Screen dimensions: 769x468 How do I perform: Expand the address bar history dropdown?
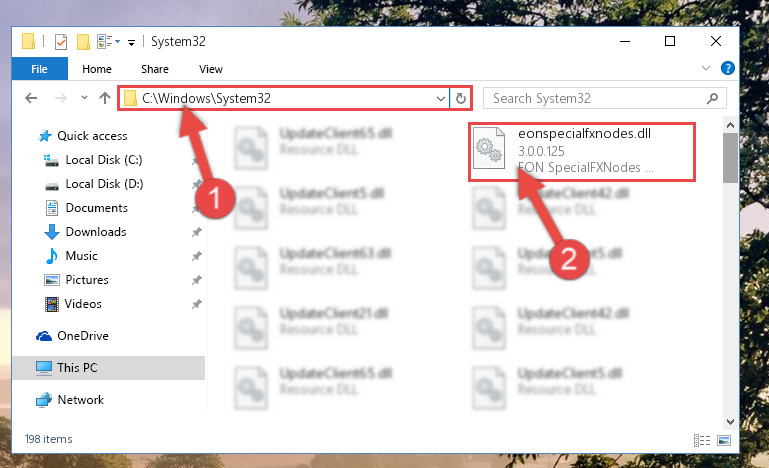pos(440,99)
